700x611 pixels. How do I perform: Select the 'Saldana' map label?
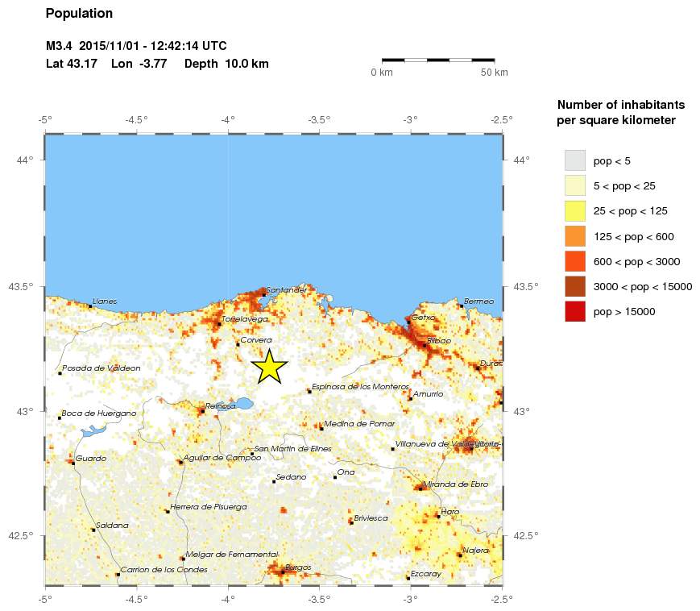[113, 526]
